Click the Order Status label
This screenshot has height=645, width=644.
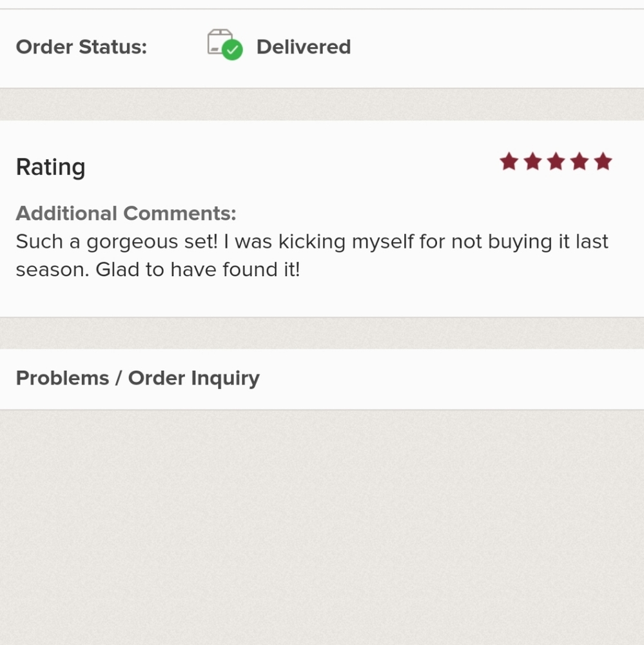(81, 47)
